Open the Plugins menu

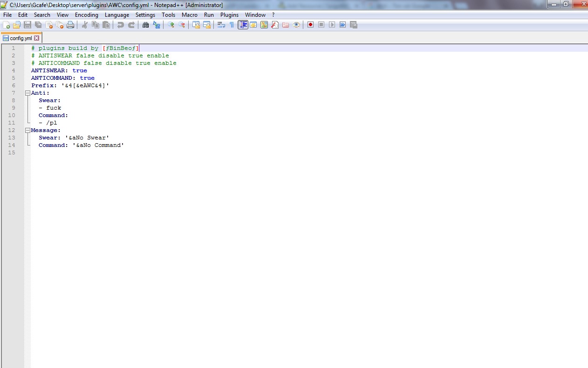(230, 15)
